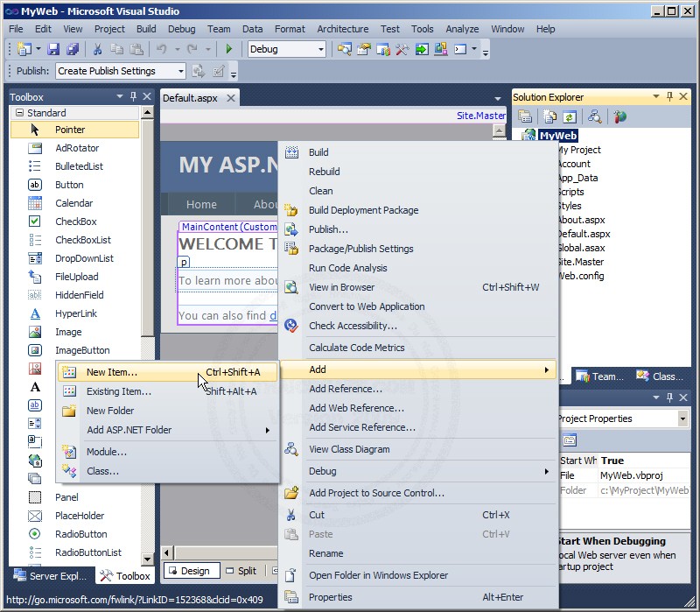Open the Architecture menu
Image resolution: width=700 pixels, height=612 pixels.
342,28
